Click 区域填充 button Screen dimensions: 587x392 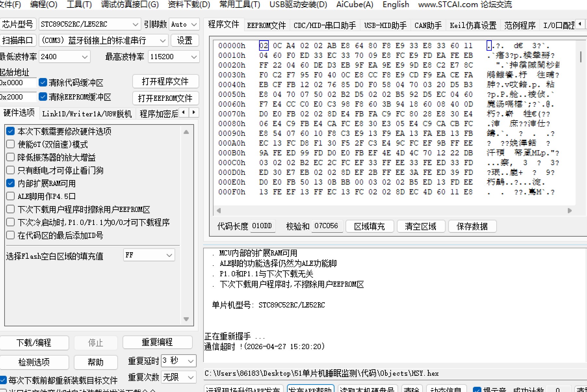coord(370,226)
